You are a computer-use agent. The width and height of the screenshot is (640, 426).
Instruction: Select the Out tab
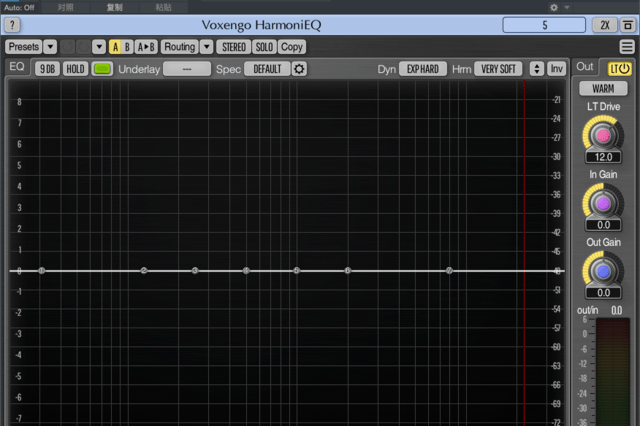tap(584, 67)
